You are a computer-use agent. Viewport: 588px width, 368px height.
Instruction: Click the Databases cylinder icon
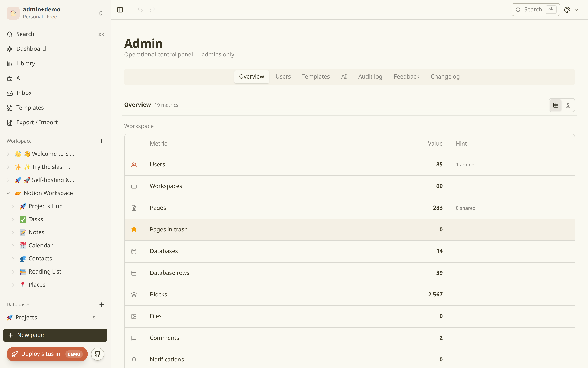pyautogui.click(x=134, y=251)
